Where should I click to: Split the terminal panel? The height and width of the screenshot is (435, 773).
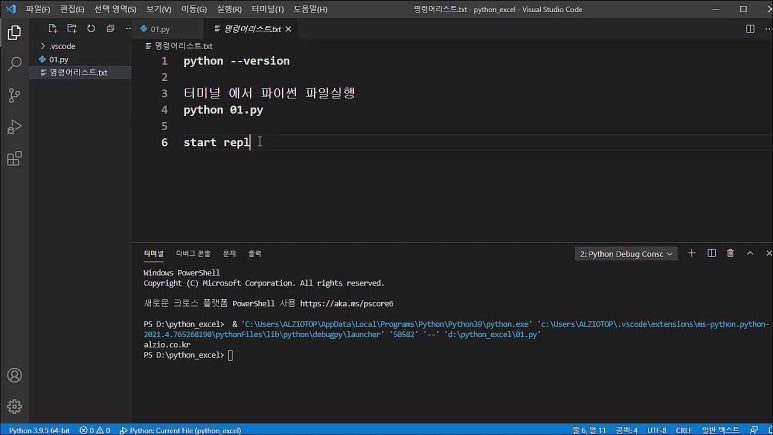pyautogui.click(x=711, y=253)
